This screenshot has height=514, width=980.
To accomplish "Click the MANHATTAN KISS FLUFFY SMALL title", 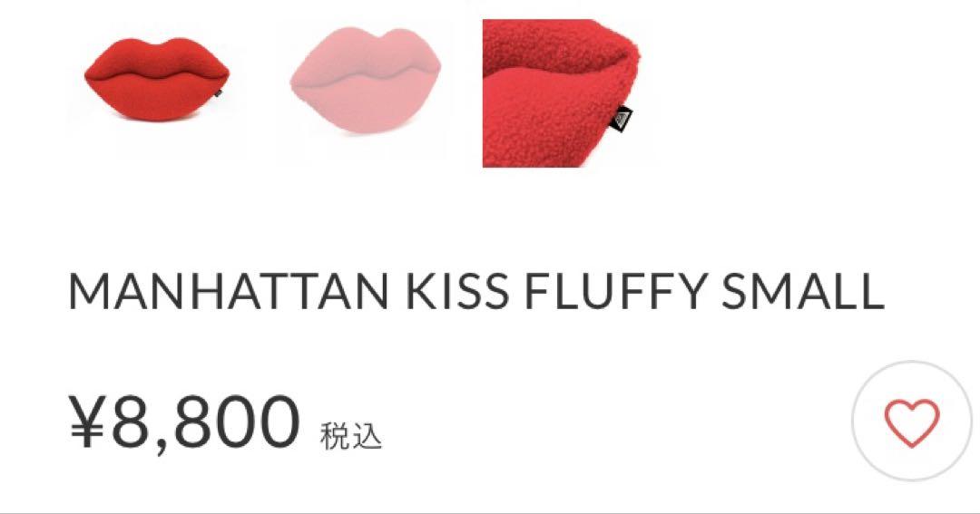I will (x=475, y=291).
